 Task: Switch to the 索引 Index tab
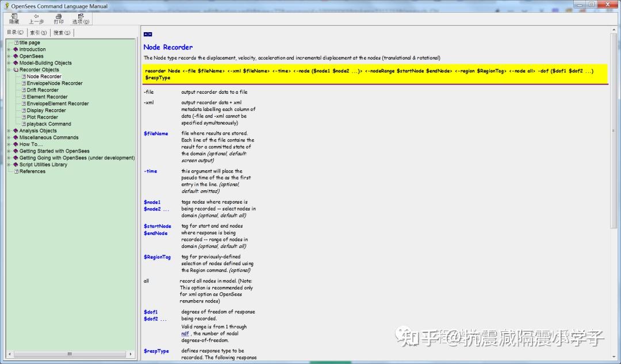point(37,32)
